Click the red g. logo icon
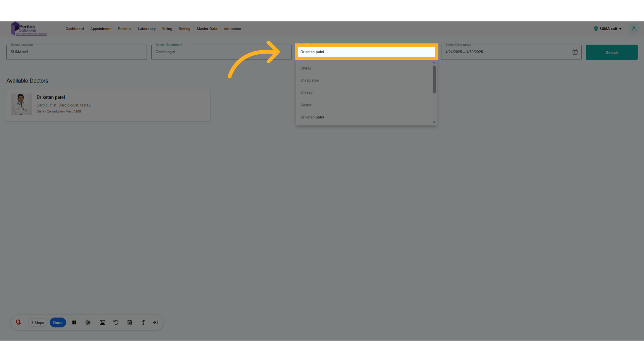Viewport: 644px width, 362px height. 18,322
